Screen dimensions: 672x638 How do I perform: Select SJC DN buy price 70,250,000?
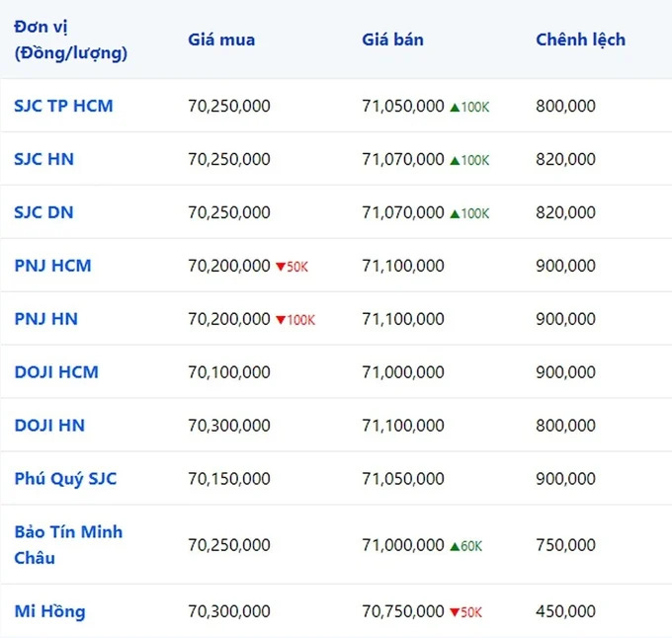(229, 212)
